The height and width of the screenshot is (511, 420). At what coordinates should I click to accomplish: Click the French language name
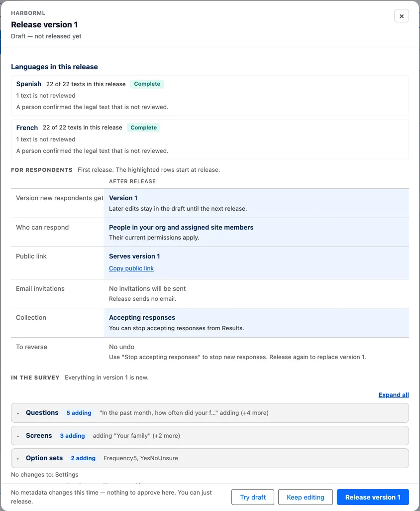[x=27, y=128]
